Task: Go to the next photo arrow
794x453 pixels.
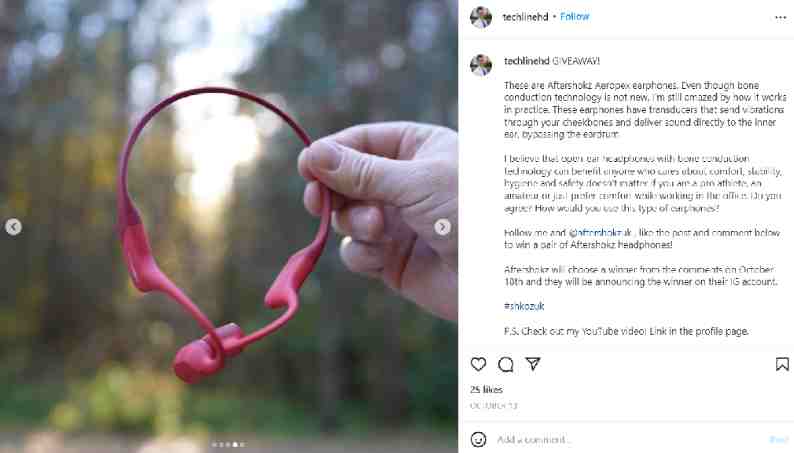Action: [x=442, y=227]
